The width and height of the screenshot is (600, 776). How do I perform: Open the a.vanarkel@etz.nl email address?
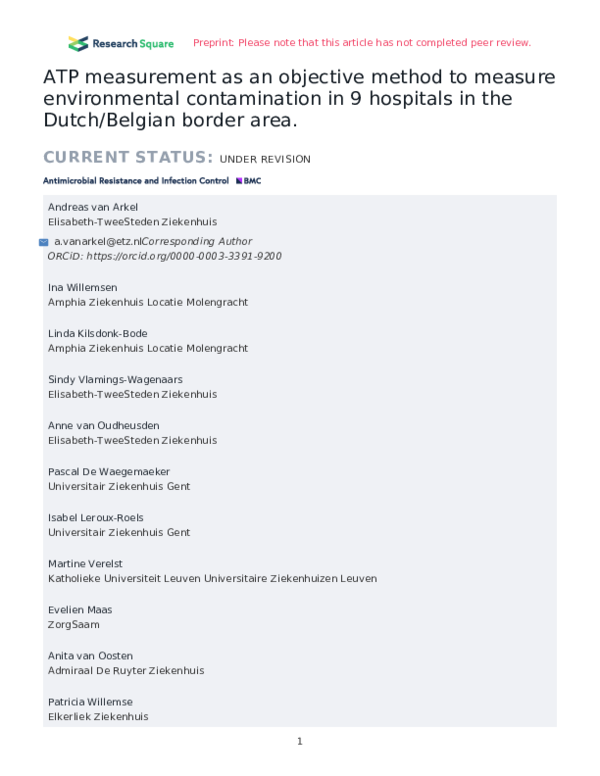point(98,242)
